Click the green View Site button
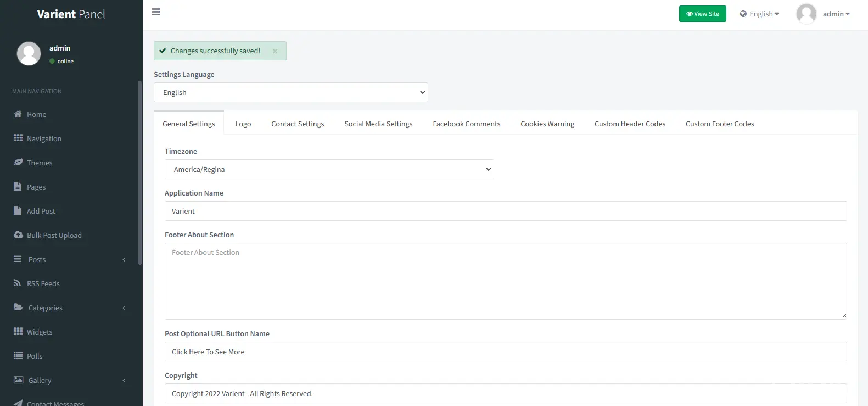This screenshot has width=868, height=406. (702, 14)
